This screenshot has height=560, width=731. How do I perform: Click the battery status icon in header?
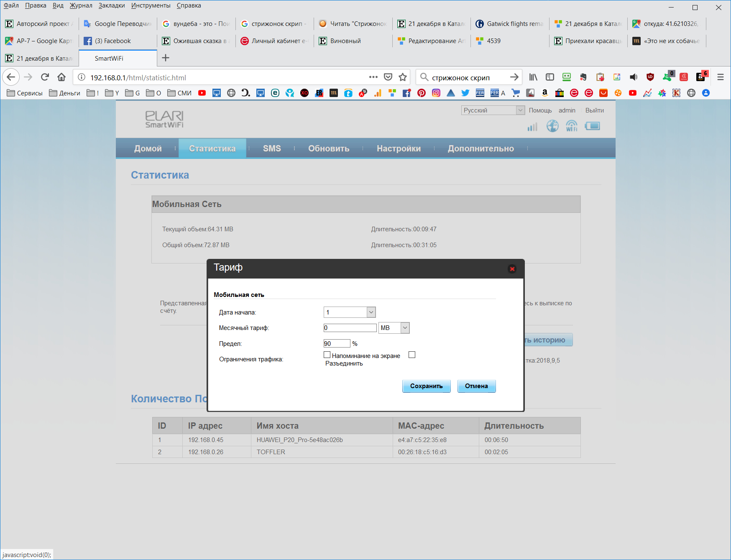pyautogui.click(x=592, y=126)
